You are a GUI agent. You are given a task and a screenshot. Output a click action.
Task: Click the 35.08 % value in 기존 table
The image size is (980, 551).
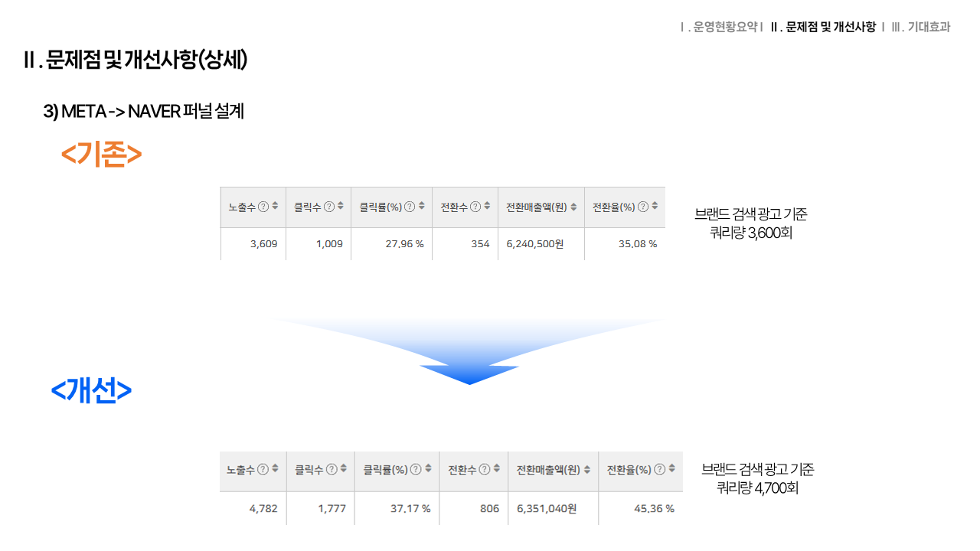coord(637,244)
